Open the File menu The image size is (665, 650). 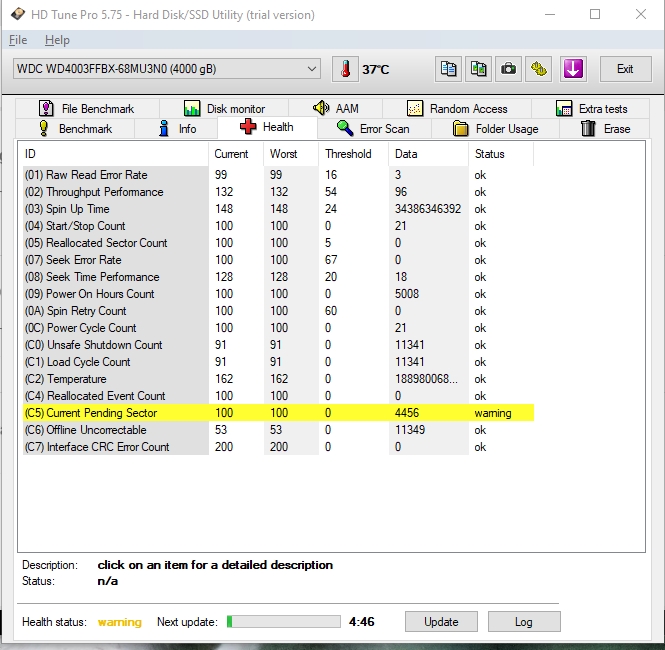[18, 40]
